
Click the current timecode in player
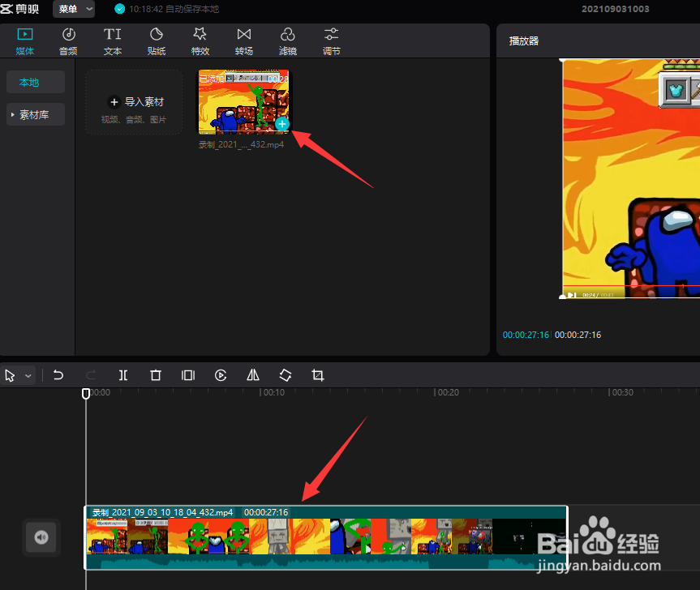point(526,335)
